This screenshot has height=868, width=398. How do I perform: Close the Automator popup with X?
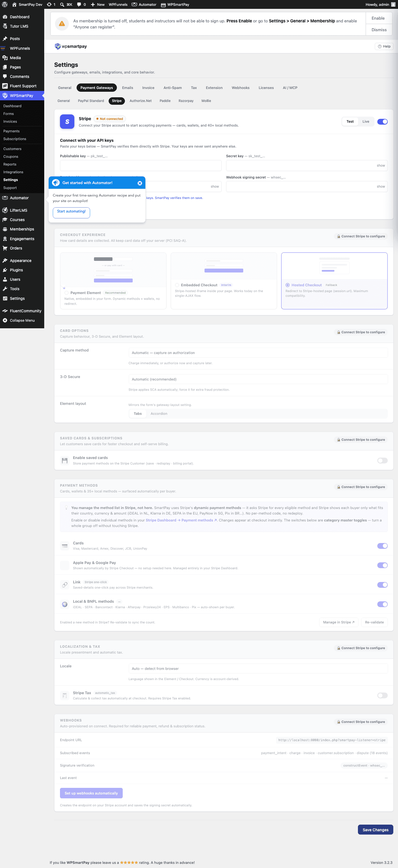tap(140, 183)
